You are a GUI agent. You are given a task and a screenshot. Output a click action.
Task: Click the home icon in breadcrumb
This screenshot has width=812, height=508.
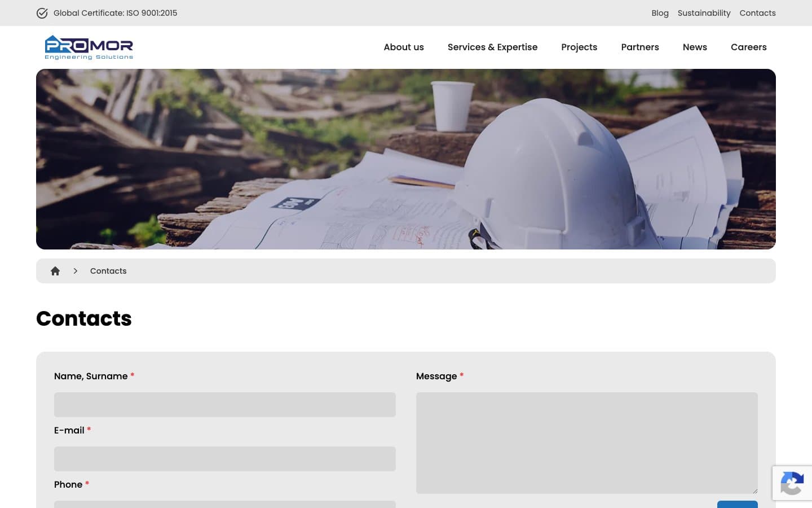(55, 271)
